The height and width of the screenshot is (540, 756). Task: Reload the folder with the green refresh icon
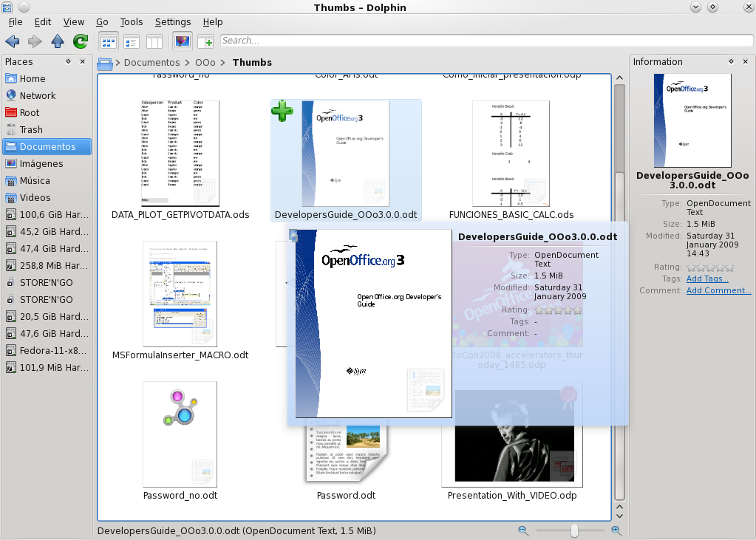tap(81, 41)
